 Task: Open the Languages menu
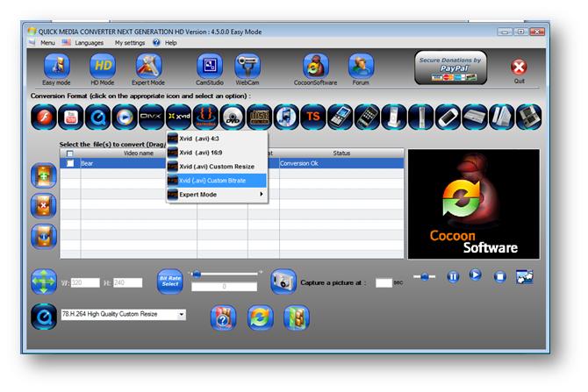click(x=89, y=43)
